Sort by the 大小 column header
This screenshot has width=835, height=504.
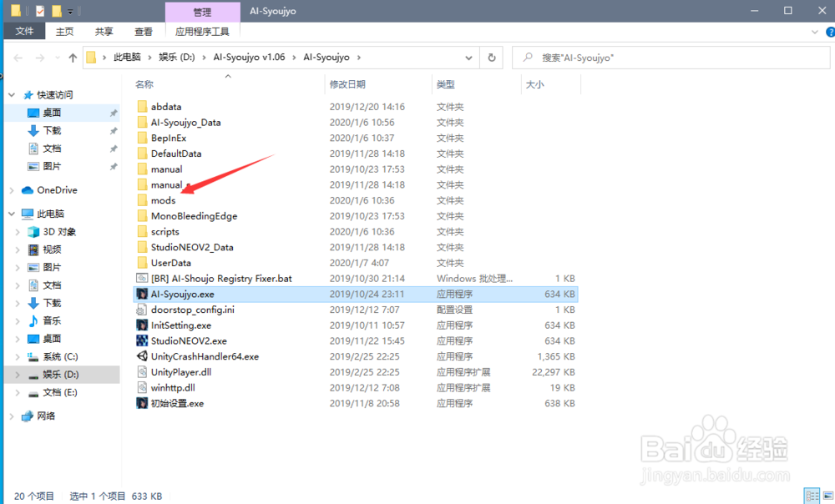pos(534,84)
